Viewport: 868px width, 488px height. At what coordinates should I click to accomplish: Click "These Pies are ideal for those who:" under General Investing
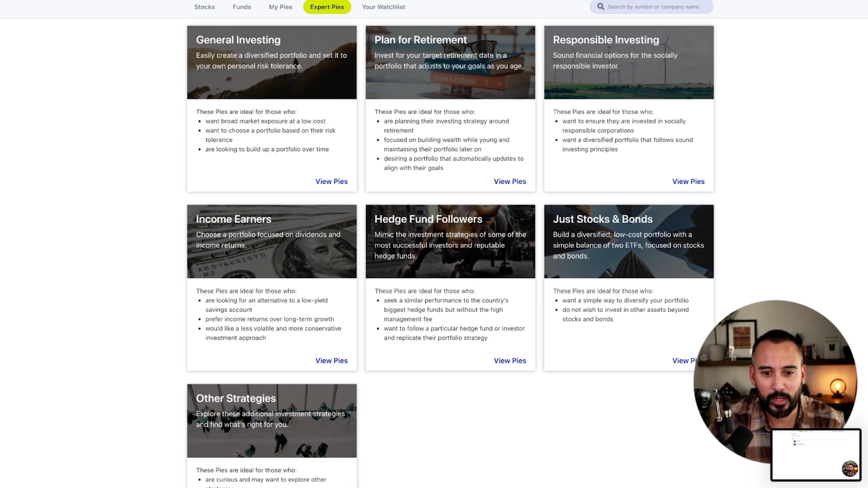tap(246, 112)
